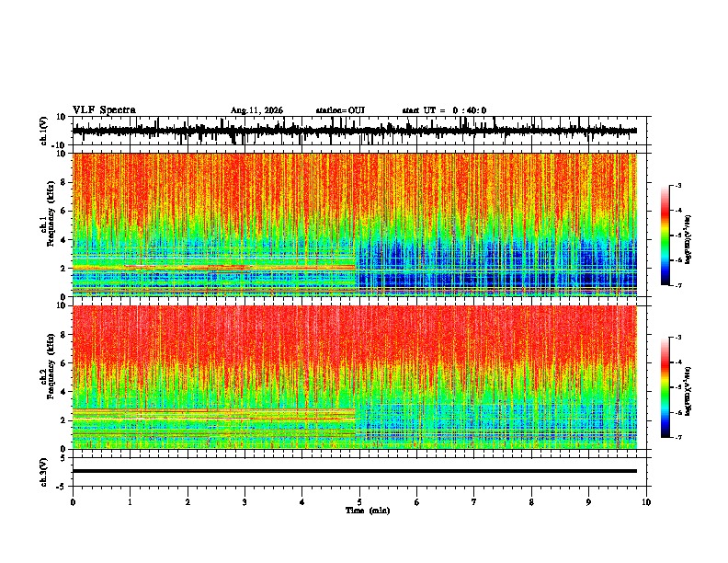Image resolution: width=728 pixels, height=563 pixels.
Task: Click the ch.1 colorbar log(PSD) unit label
Action: (x=688, y=239)
